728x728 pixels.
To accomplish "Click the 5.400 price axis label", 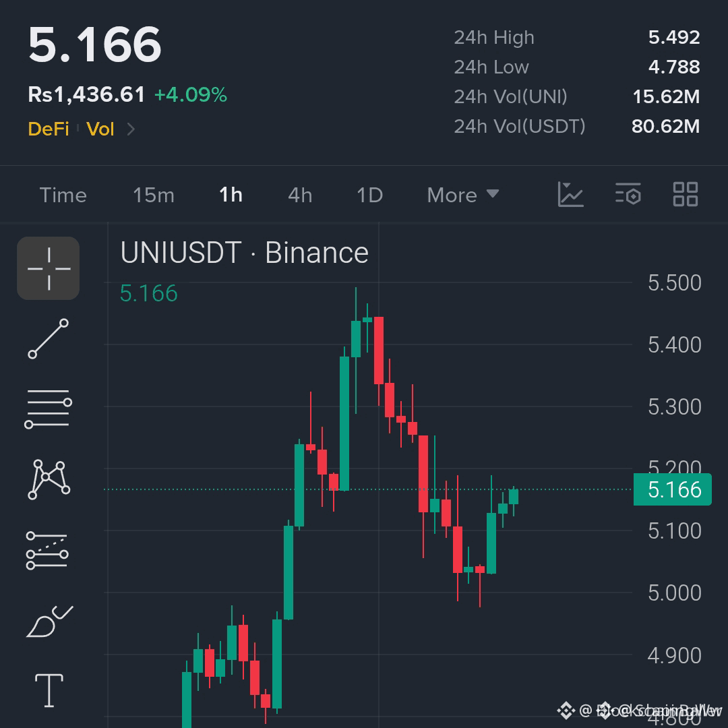I will 675,345.
